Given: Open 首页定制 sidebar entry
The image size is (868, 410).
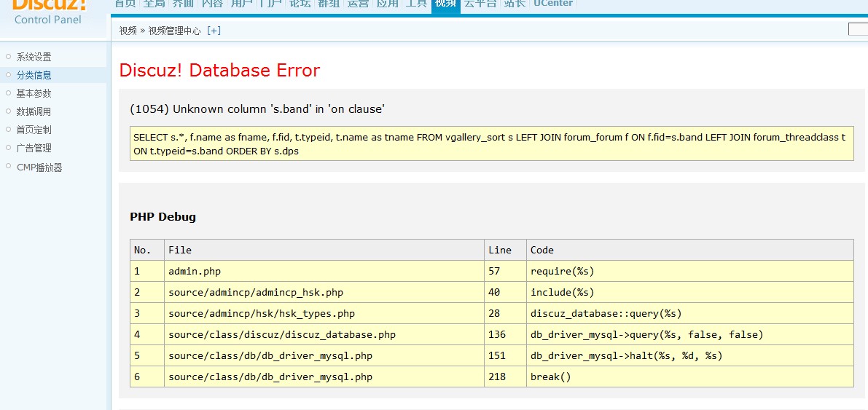Looking at the screenshot, I should coord(34,130).
